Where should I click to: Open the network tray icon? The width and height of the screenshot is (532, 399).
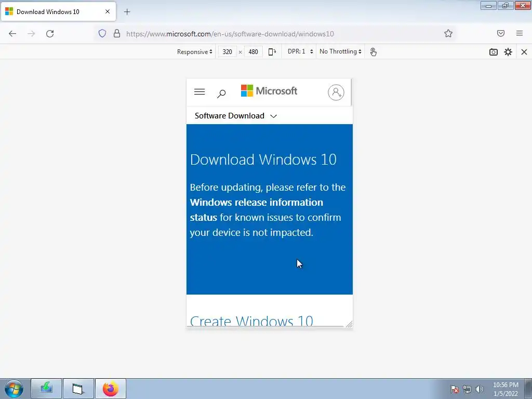[x=467, y=389]
